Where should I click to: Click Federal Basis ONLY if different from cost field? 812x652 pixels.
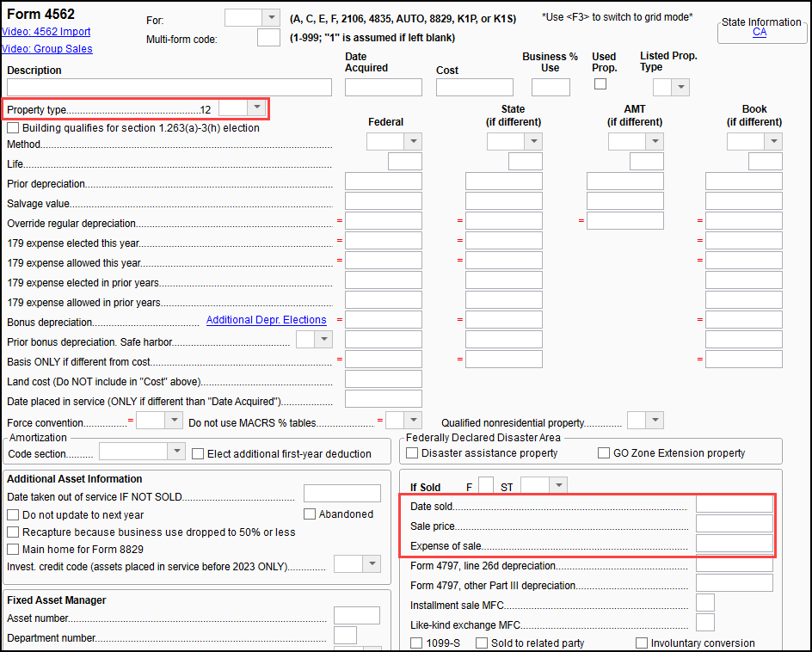point(384,359)
